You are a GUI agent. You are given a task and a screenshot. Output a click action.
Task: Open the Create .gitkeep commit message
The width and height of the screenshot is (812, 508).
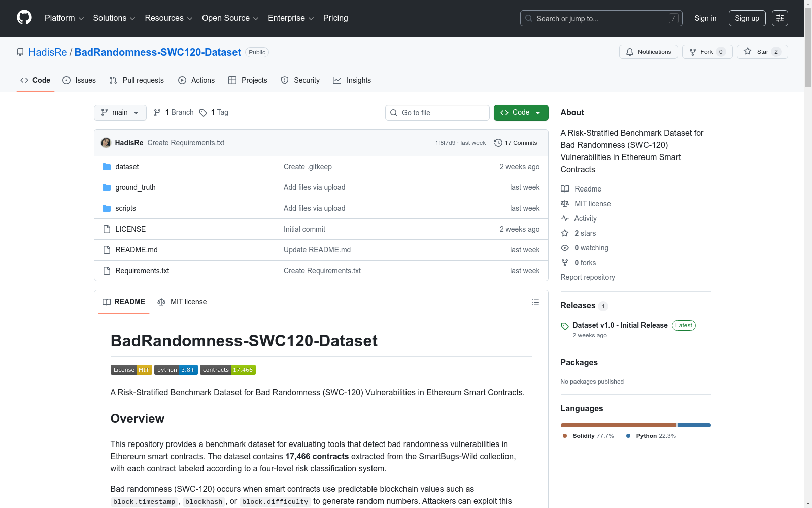click(308, 167)
